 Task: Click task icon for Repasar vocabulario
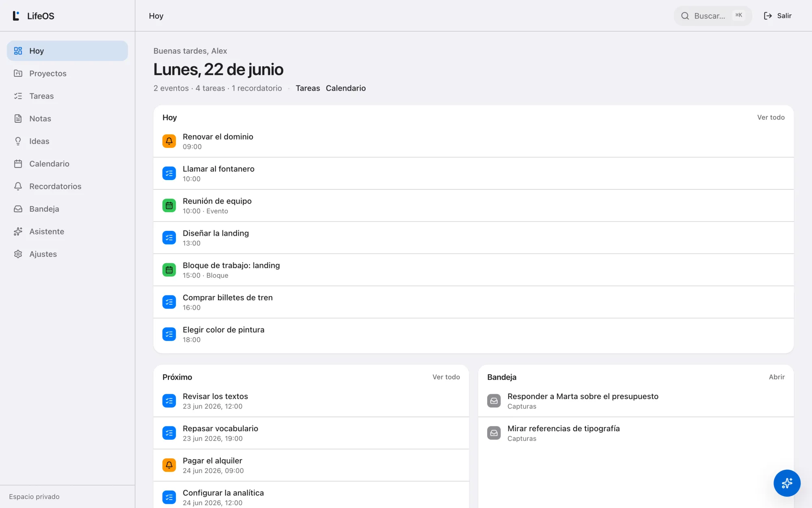[169, 433]
